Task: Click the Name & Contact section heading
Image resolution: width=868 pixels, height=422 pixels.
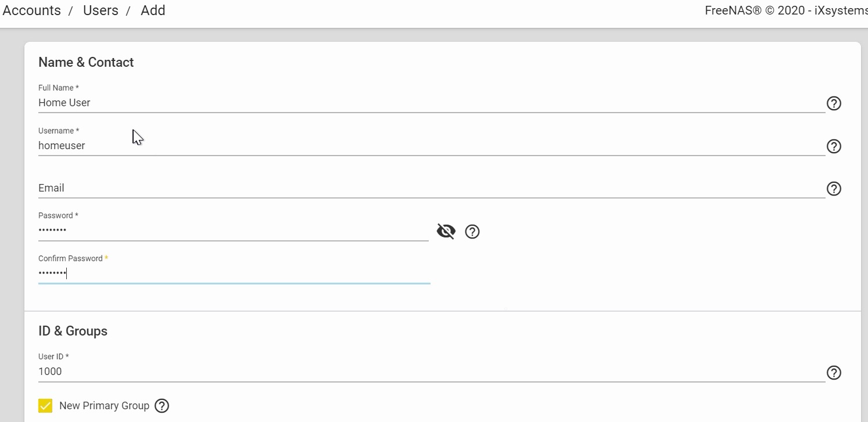Action: click(86, 62)
